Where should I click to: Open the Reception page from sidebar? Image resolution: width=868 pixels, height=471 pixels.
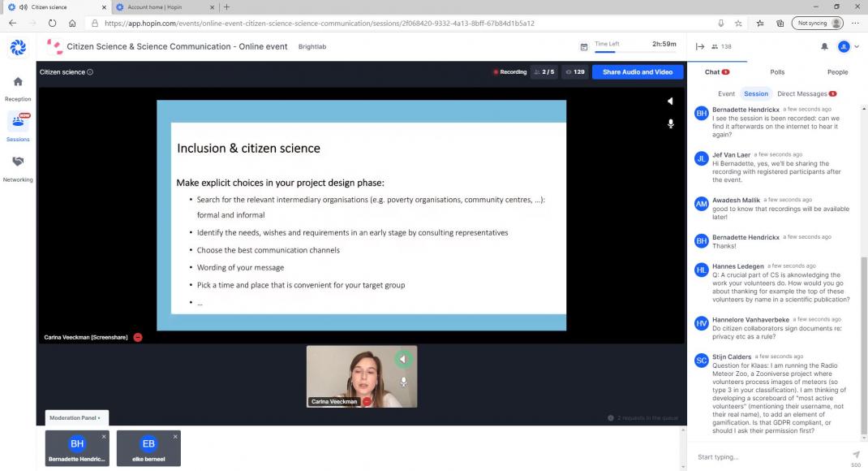[x=18, y=89]
